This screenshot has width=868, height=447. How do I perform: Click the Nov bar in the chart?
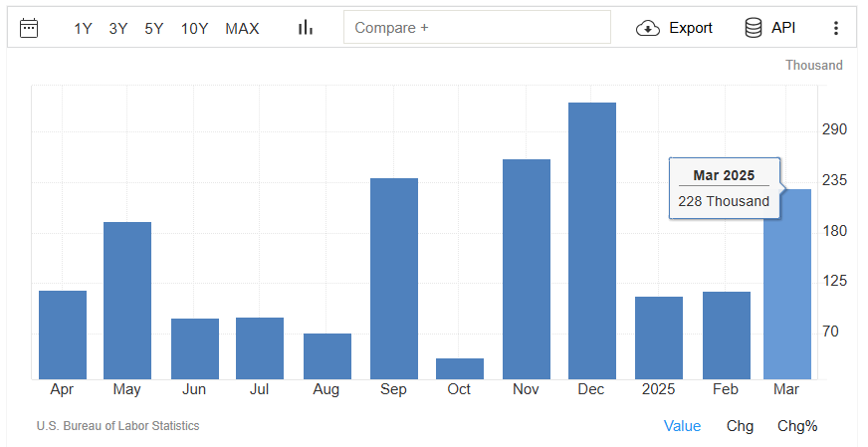(527, 269)
